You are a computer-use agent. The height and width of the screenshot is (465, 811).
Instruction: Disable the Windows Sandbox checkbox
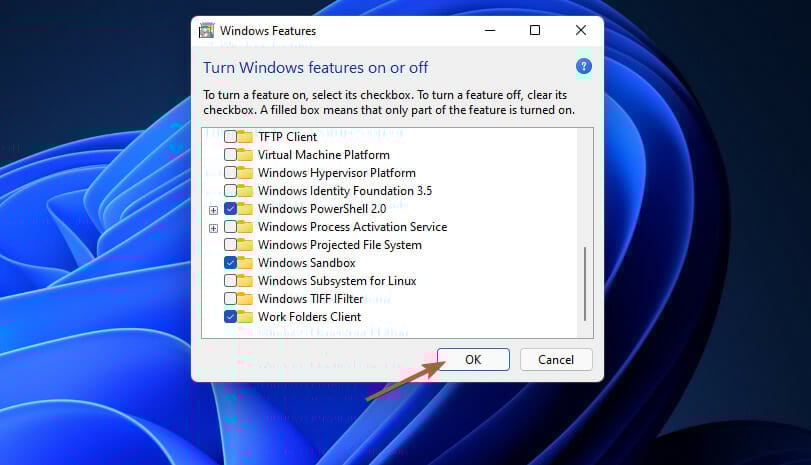click(x=230, y=262)
